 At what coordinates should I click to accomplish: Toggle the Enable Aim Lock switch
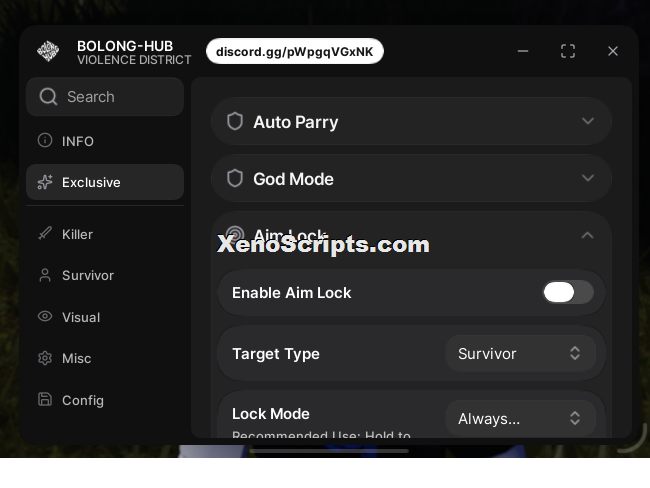[x=568, y=292]
